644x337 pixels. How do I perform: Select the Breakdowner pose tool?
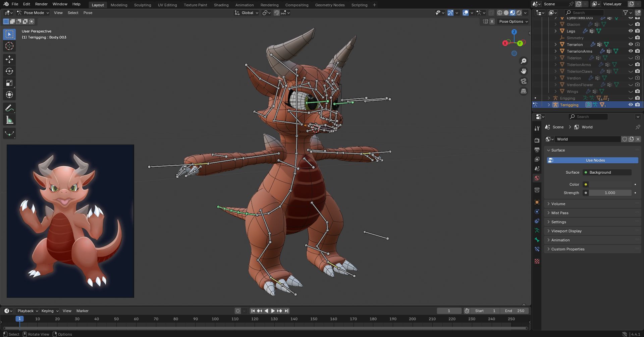coord(9,133)
